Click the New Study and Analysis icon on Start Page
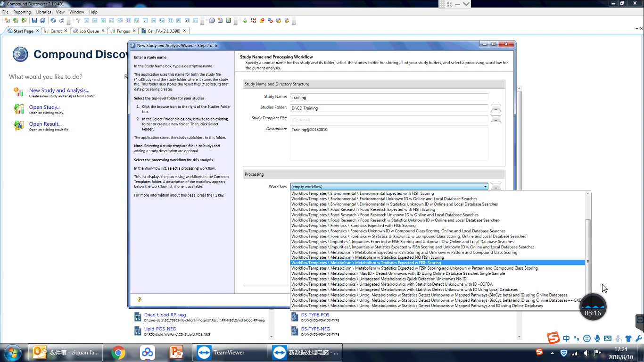The width and height of the screenshot is (644, 362). [19, 92]
